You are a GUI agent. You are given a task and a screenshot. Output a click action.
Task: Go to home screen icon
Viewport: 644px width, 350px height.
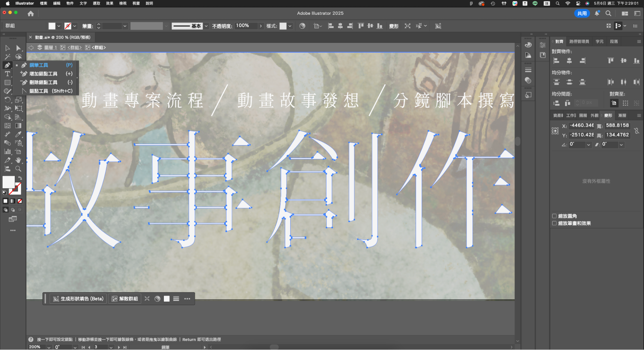(31, 14)
